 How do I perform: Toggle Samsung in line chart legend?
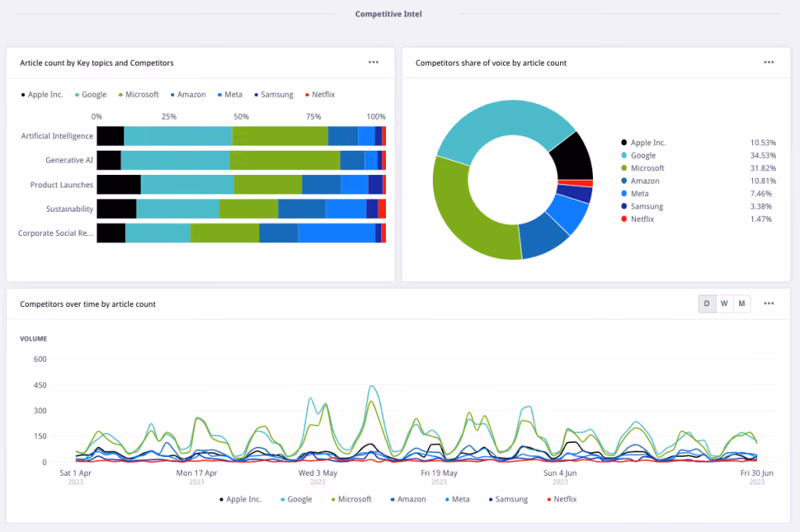[x=508, y=499]
